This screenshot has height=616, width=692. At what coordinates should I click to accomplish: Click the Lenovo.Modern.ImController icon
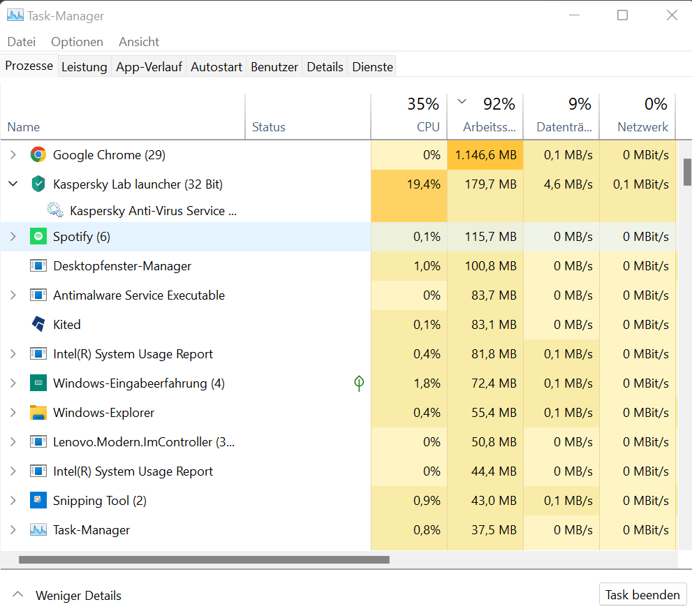coord(38,441)
